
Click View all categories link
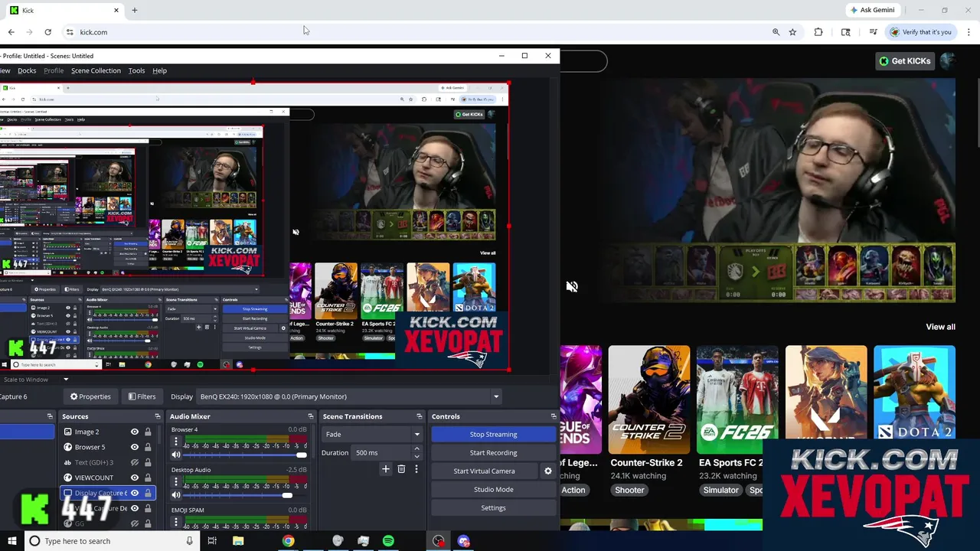coord(940,327)
